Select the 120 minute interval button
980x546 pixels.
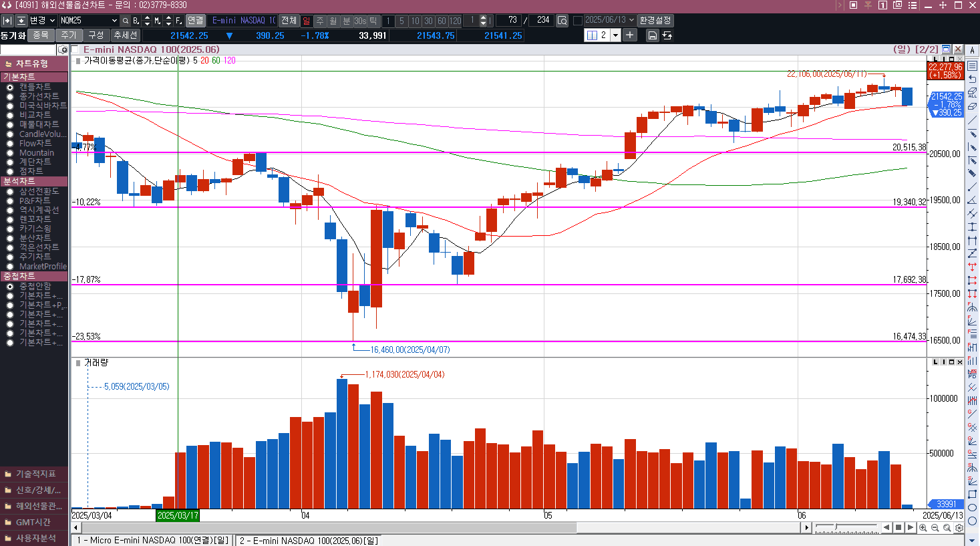455,21
